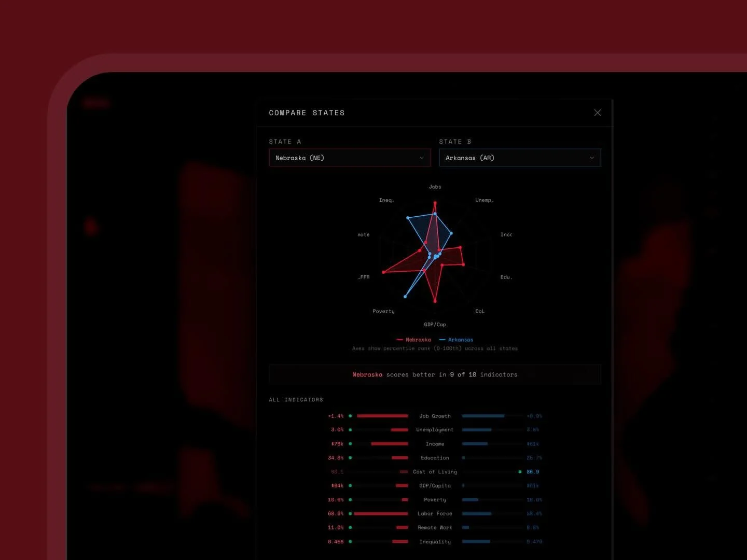
Task: Click the Edu. axis label on the radar chart
Action: pos(506,277)
